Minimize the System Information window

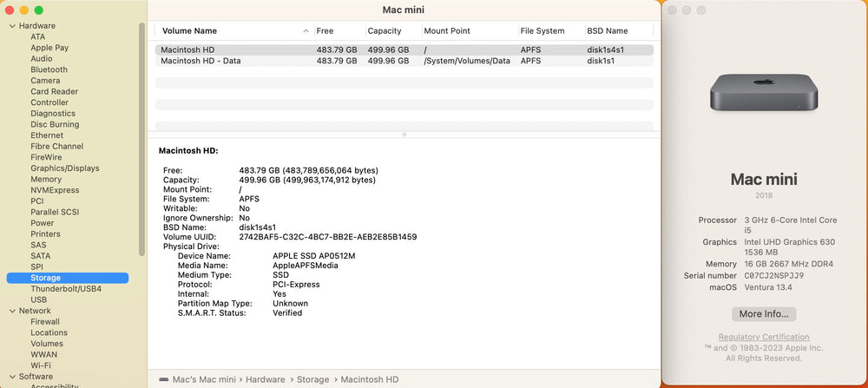coord(23,10)
